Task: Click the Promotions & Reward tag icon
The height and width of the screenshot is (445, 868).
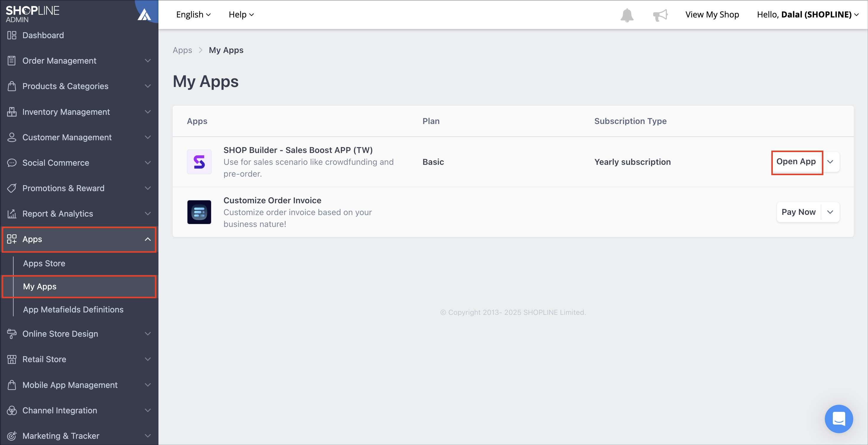Action: 12,188
